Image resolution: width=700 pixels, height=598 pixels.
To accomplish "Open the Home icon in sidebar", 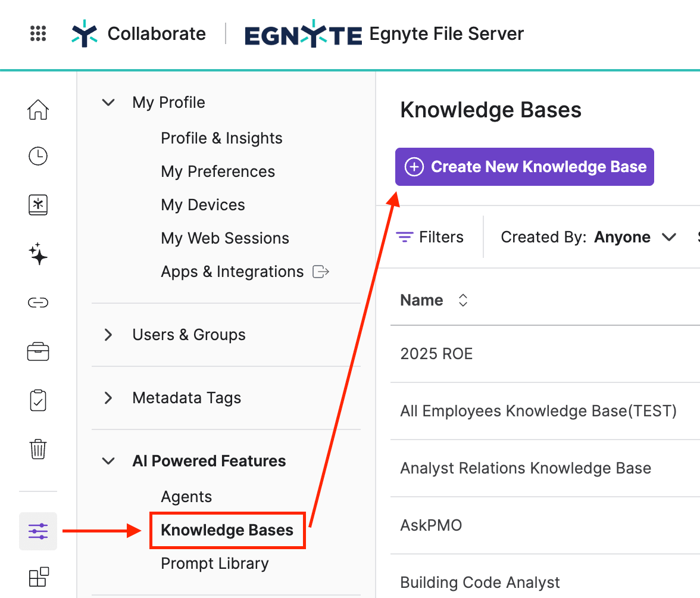I will point(38,110).
